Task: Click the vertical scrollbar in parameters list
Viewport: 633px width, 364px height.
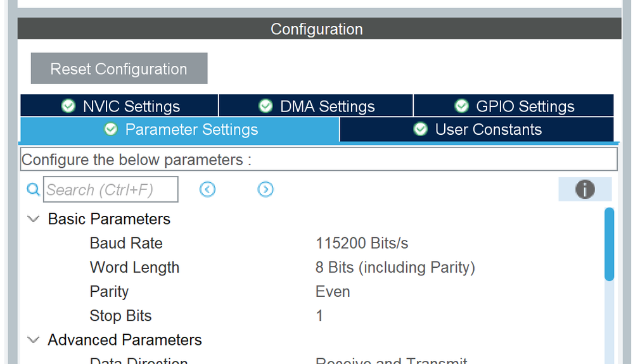Action: click(609, 244)
